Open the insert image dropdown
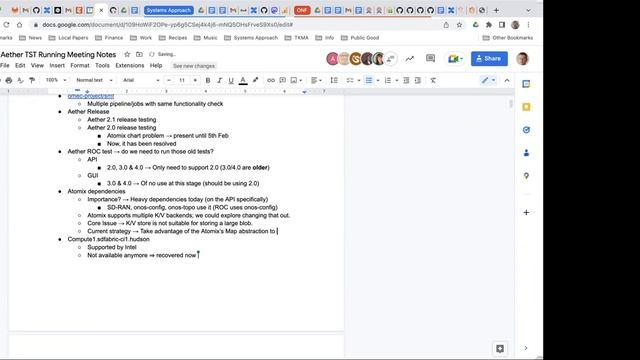This screenshot has height=360, width=640. point(296,80)
